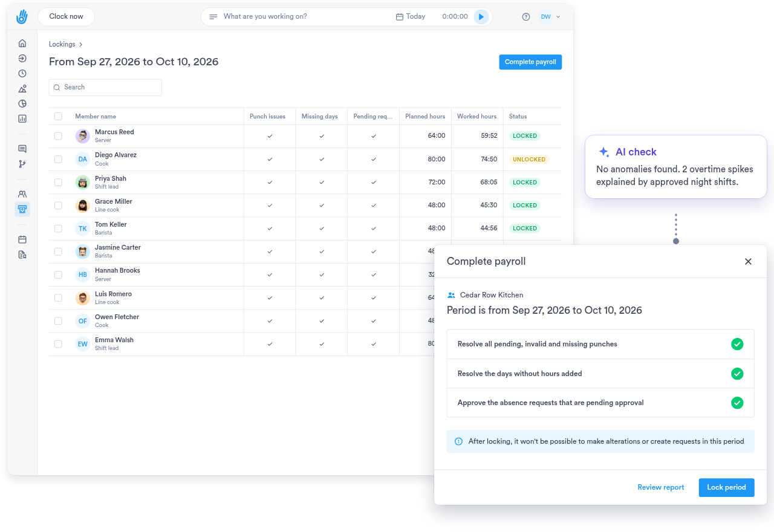This screenshot has height=532, width=774.
Task: Open the document icon in the sidebar
Action: tap(22, 255)
